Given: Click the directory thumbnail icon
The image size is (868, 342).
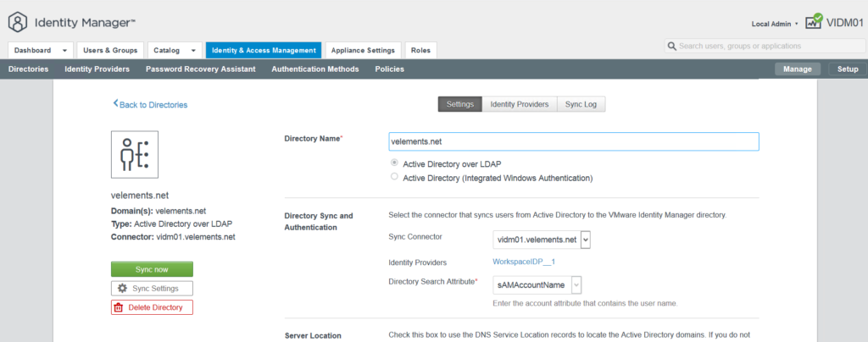Looking at the screenshot, I should click(x=135, y=154).
